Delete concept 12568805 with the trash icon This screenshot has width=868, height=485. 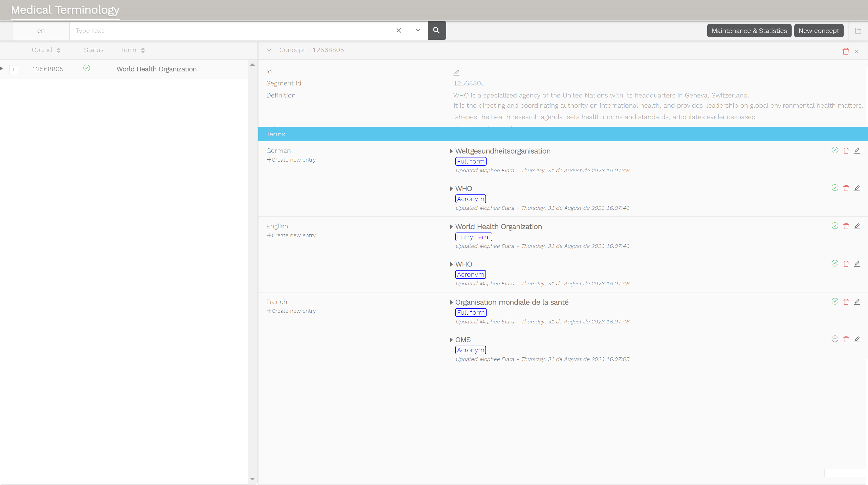[x=846, y=51]
